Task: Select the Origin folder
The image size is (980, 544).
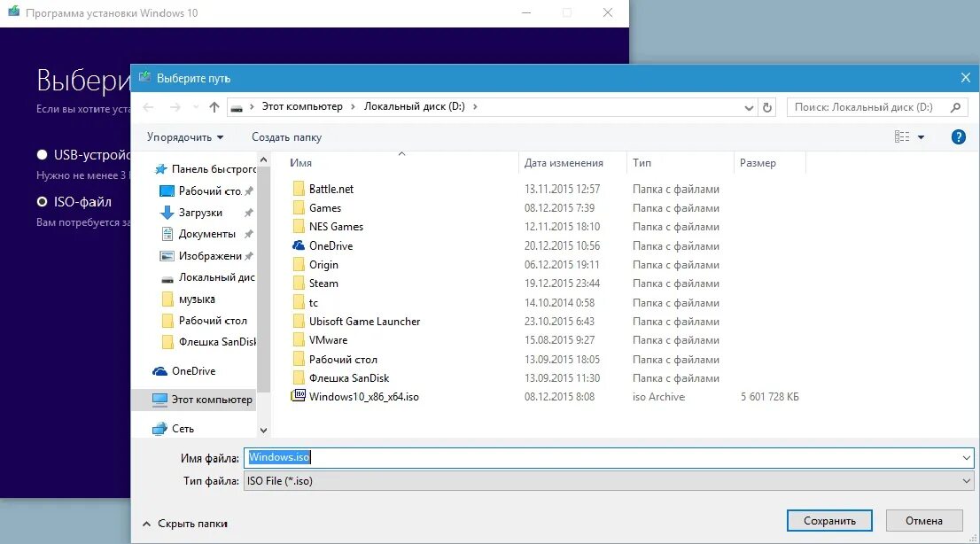Action: 323,265
